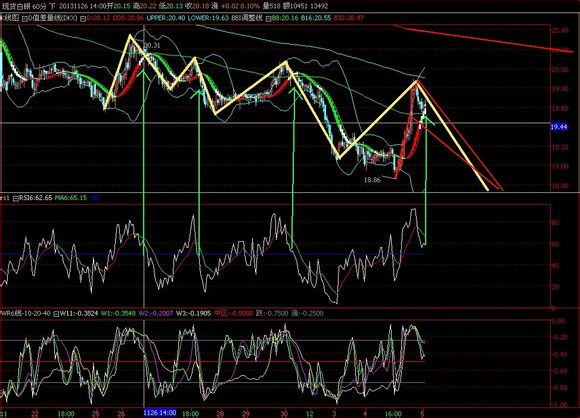Click the 16:00 label on time axis
580x418 pixels.
(392, 413)
